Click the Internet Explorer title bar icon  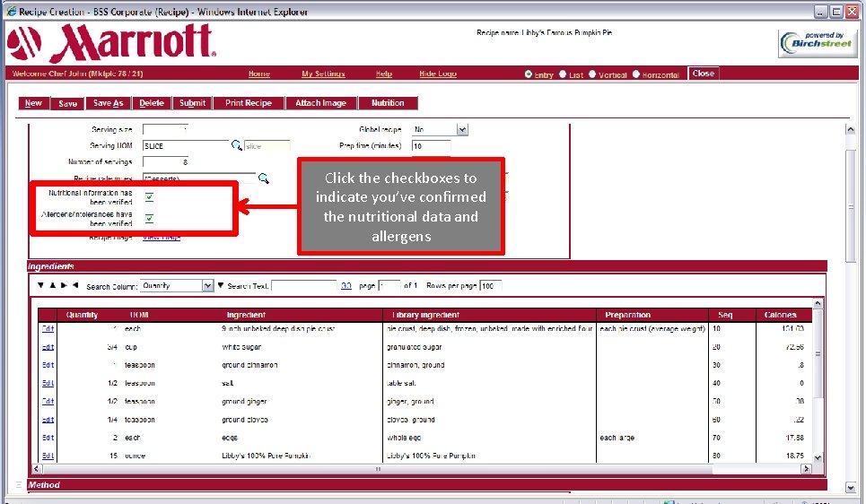11,11
